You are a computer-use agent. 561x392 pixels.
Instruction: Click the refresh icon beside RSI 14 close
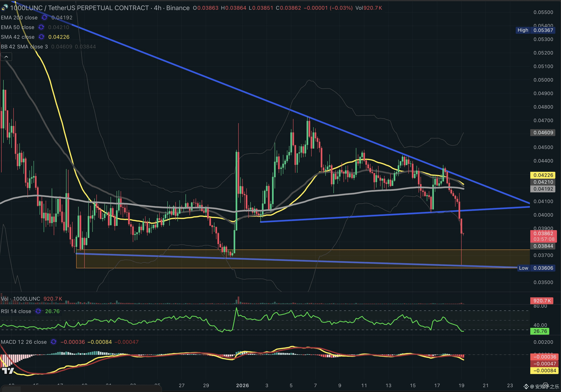tap(37, 311)
